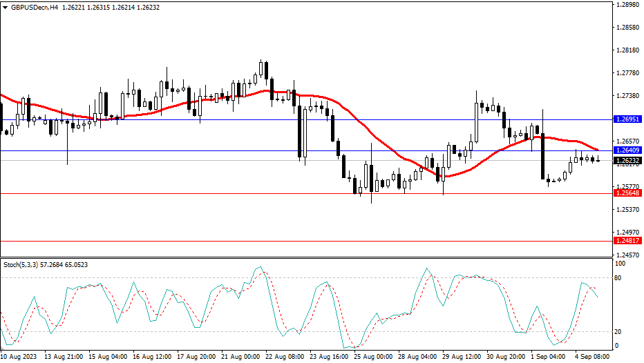644x363 pixels.
Task: Click the 80 level on the stochastic scale
Action: click(x=620, y=278)
